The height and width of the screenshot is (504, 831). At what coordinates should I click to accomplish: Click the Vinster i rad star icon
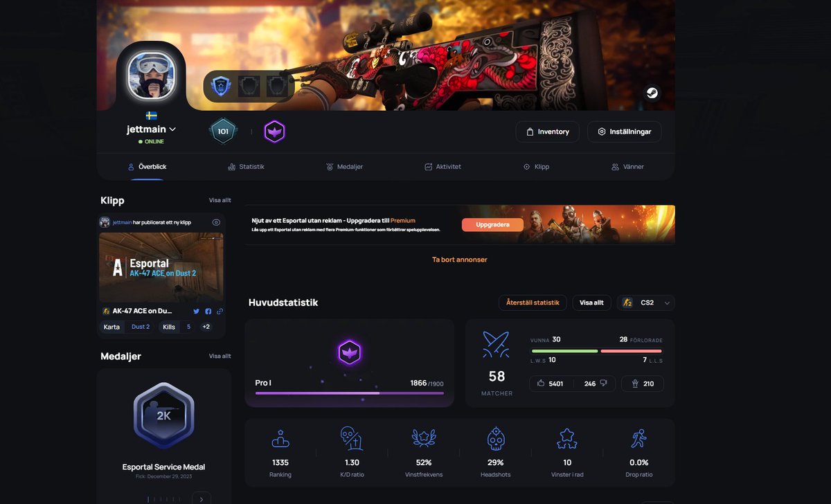point(567,439)
